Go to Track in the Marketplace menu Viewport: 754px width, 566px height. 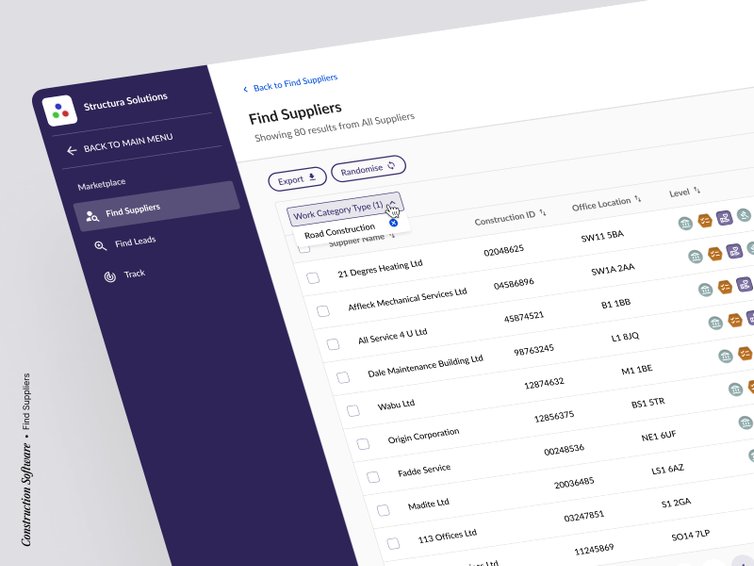(x=134, y=273)
